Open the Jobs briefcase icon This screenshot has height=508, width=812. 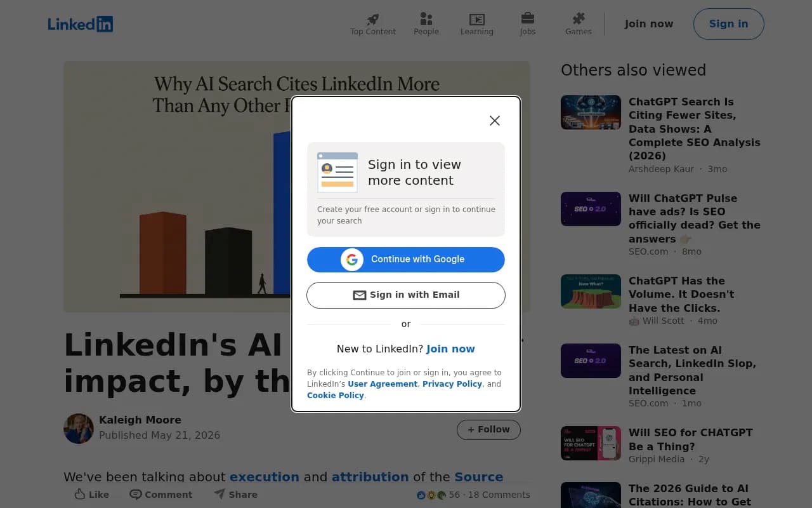[x=528, y=18]
